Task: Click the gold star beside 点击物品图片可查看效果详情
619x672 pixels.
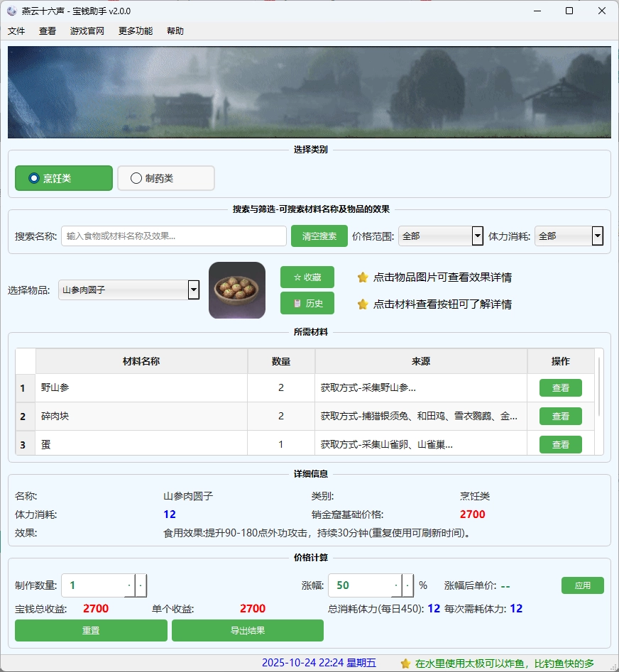Action: (x=363, y=277)
